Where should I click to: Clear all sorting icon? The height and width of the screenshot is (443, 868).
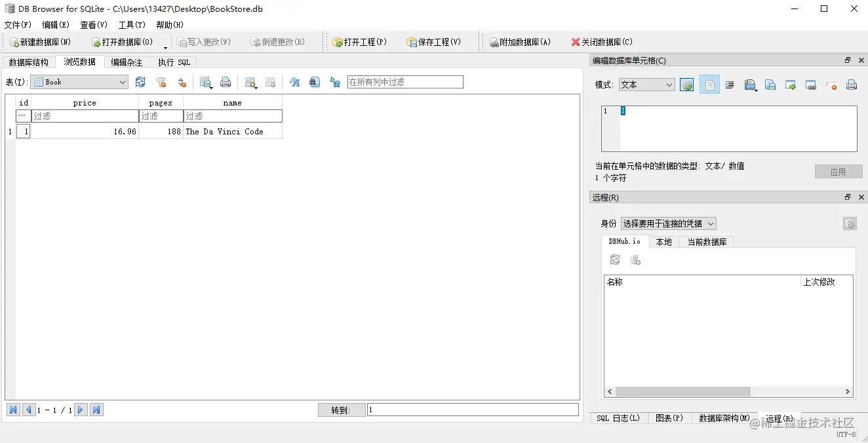click(182, 82)
